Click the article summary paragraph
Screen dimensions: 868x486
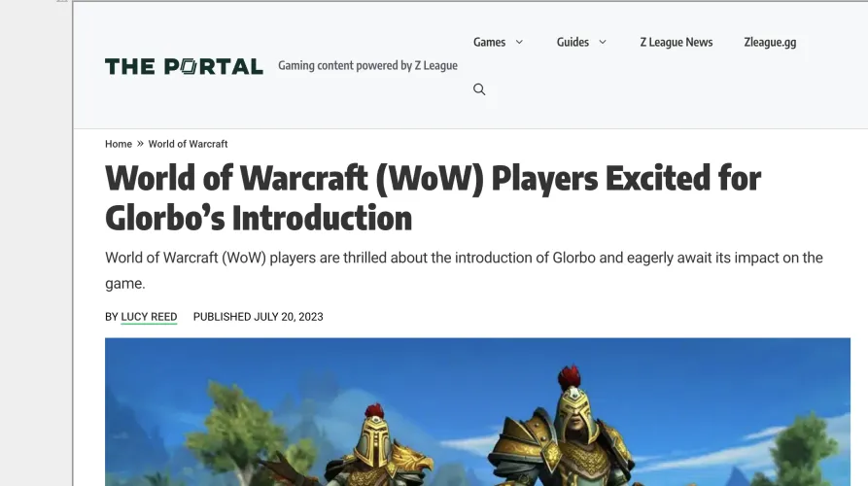(464, 270)
